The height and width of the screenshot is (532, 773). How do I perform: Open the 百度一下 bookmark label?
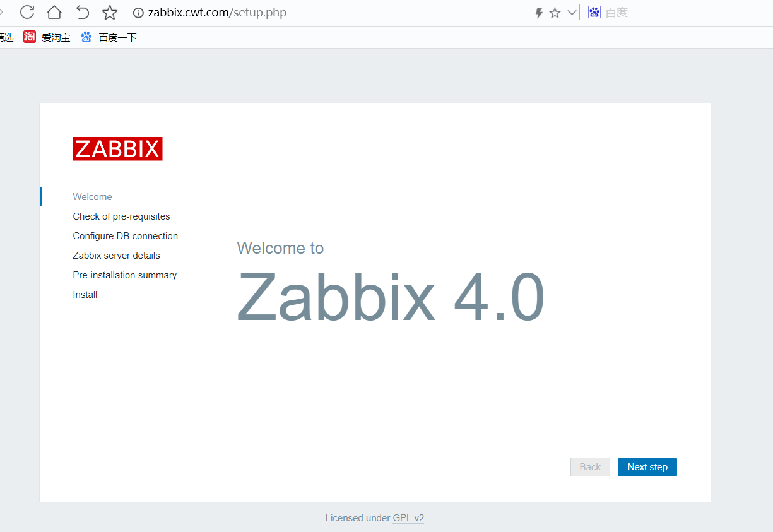tap(117, 38)
